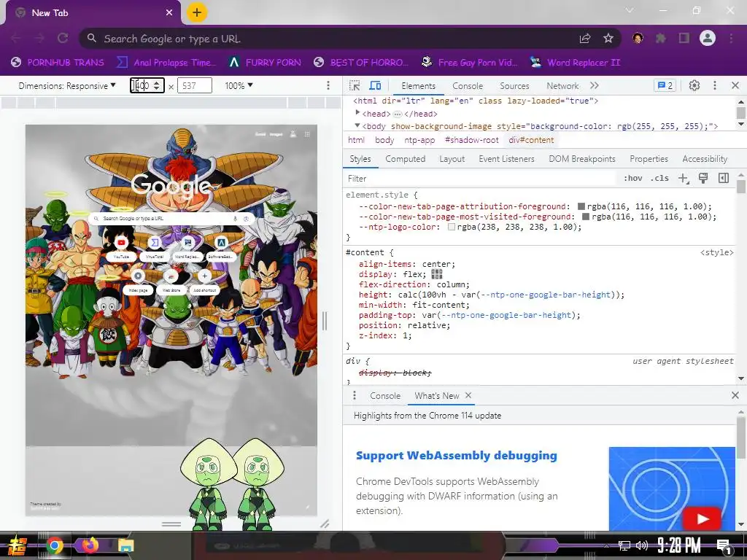Toggle the browser side panel icon

point(684,38)
